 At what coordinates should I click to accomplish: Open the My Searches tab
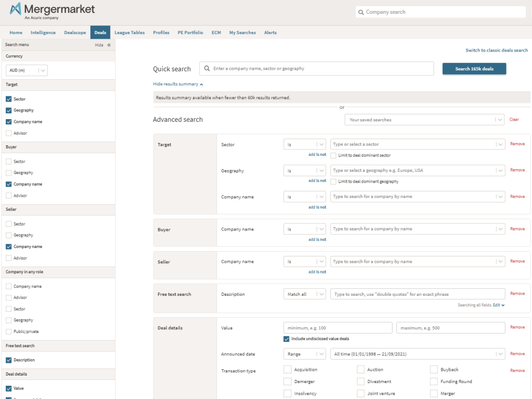243,32
